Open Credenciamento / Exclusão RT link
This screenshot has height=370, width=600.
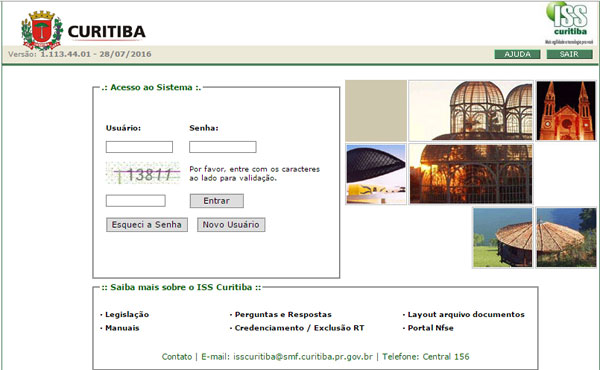tap(299, 328)
